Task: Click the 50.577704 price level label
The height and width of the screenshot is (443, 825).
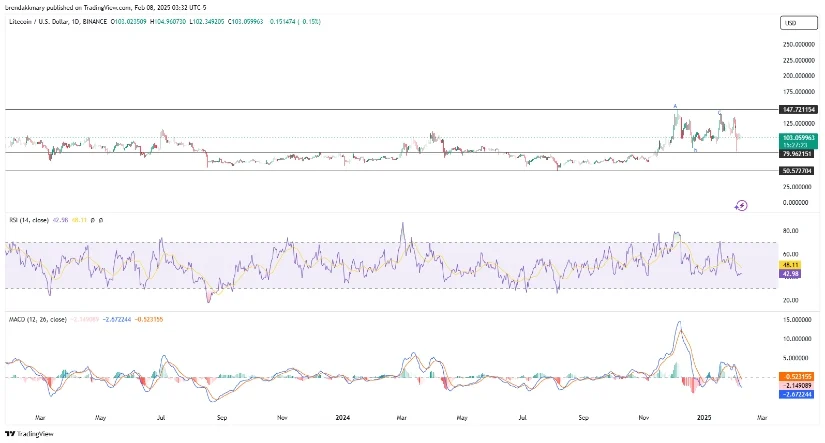Action: 798,171
